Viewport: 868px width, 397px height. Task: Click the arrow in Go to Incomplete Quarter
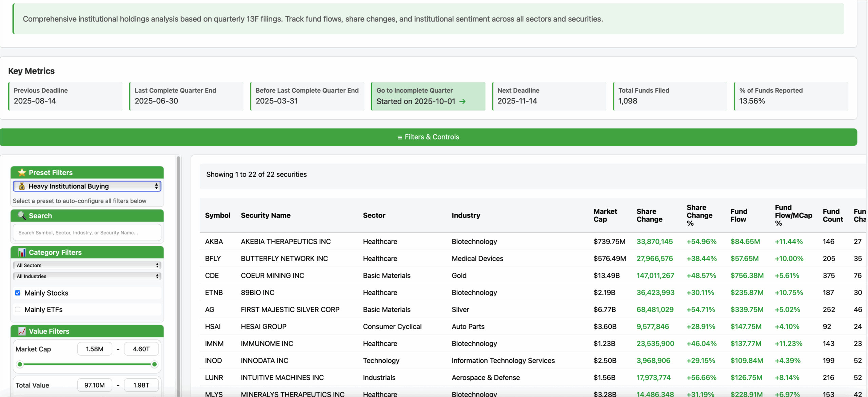pos(462,101)
